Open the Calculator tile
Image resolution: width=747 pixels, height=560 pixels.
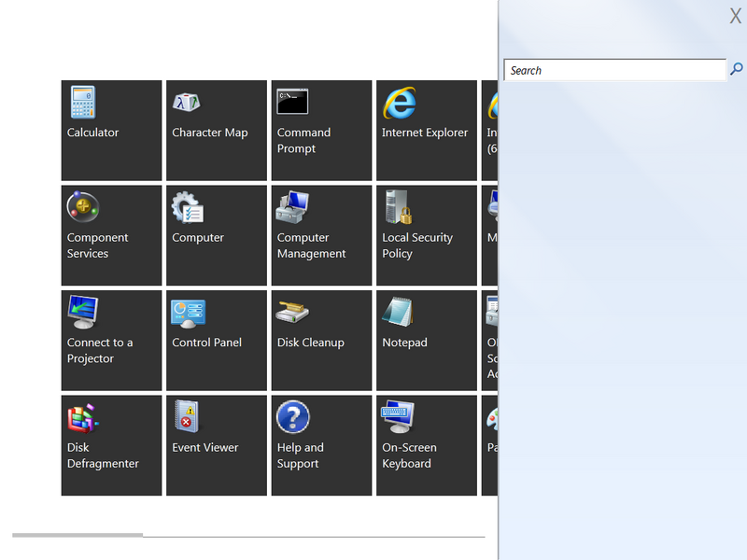pos(111,130)
